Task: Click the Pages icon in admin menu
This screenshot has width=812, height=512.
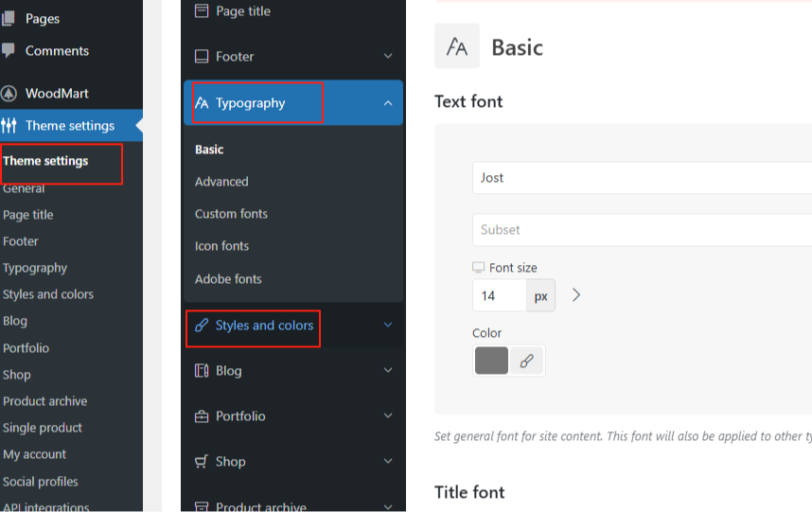Action: [x=9, y=19]
